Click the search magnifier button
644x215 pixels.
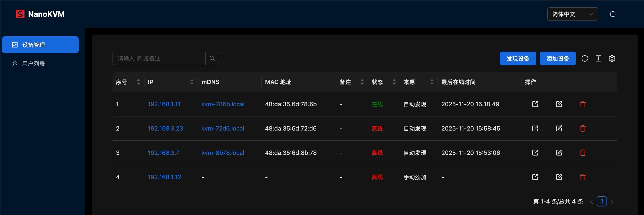pos(212,59)
